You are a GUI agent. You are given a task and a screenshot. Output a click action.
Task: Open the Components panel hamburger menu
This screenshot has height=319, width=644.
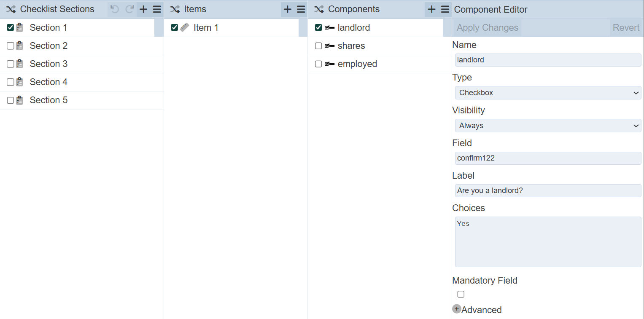pyautogui.click(x=445, y=9)
